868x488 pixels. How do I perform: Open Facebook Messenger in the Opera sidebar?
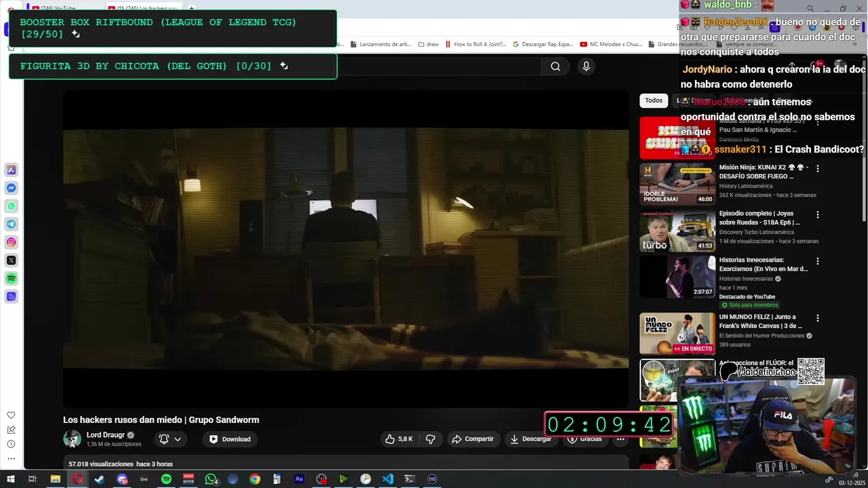click(x=12, y=188)
